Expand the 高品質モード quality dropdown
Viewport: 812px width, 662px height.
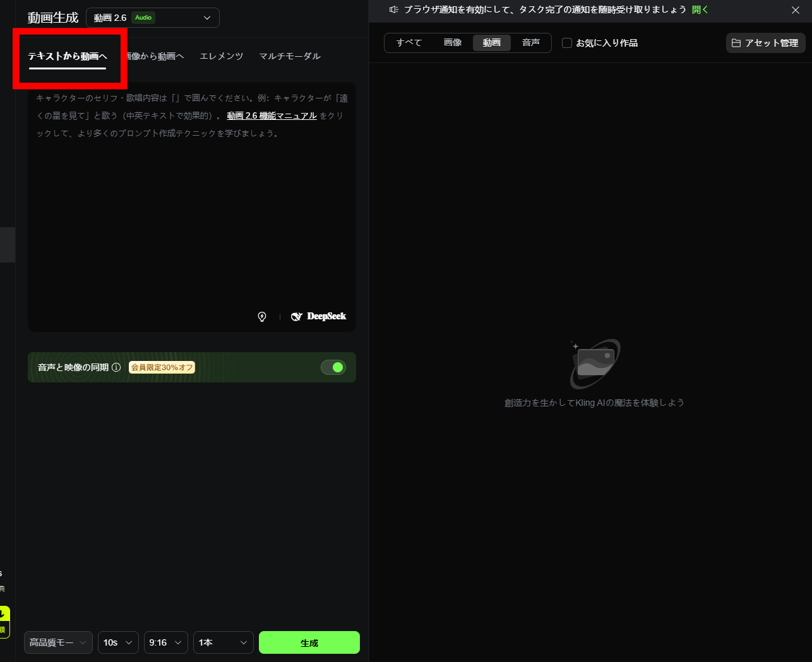[x=58, y=642]
